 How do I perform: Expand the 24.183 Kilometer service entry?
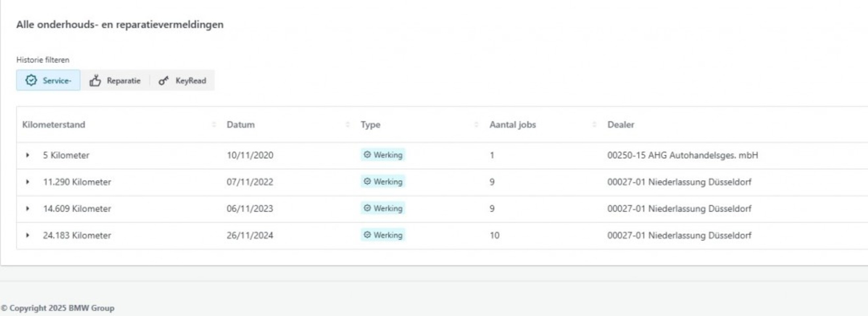[28, 235]
